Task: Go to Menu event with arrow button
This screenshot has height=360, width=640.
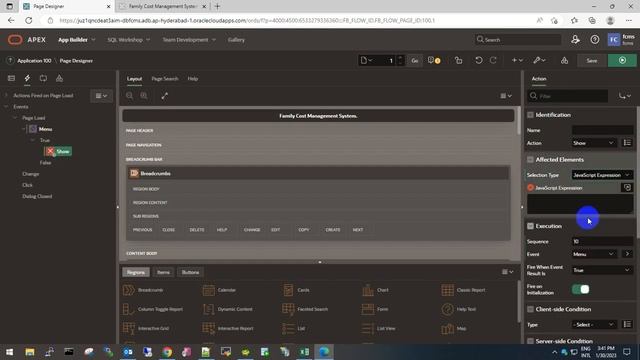Action: tap(627, 254)
